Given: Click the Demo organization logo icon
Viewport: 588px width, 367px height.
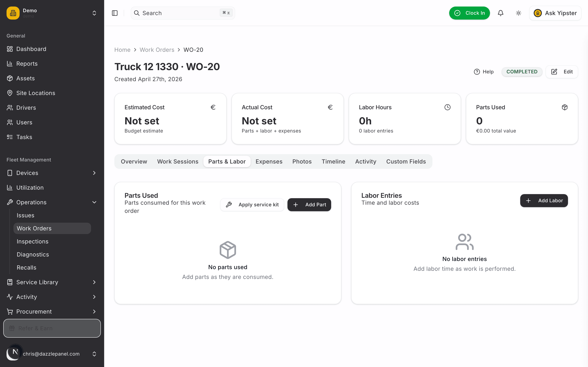Looking at the screenshot, I should pyautogui.click(x=13, y=13).
